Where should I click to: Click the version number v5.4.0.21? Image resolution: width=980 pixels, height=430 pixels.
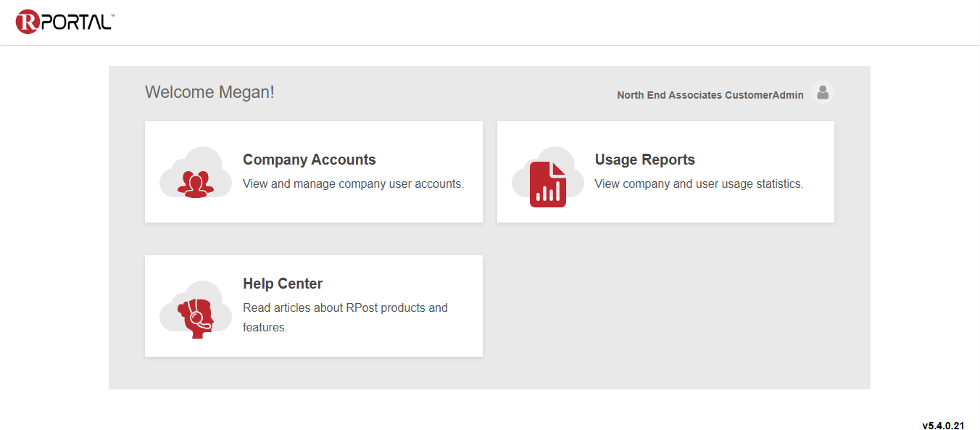coord(942,426)
